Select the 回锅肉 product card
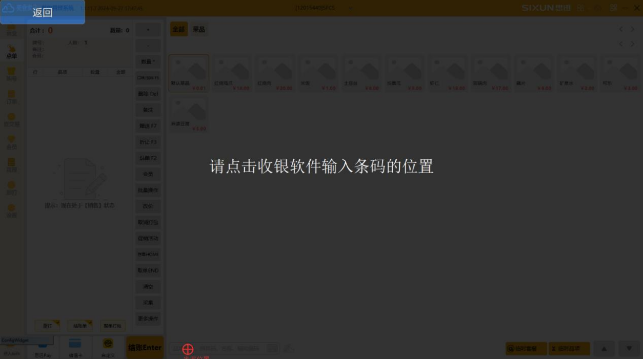Screen dimensions: 644x359 [x=490, y=73]
